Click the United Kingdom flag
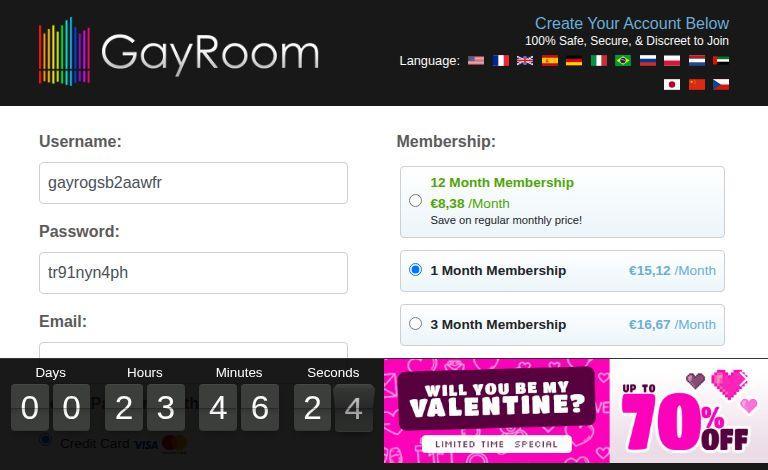The image size is (768, 470). 525,61
